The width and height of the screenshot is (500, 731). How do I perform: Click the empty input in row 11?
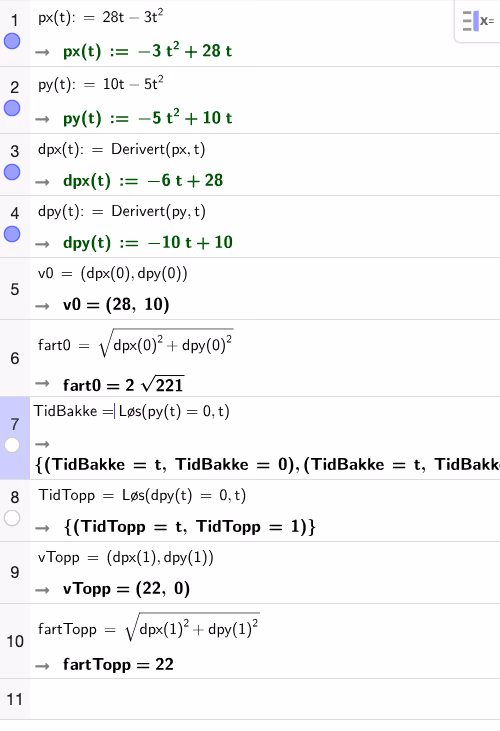click(x=265, y=699)
